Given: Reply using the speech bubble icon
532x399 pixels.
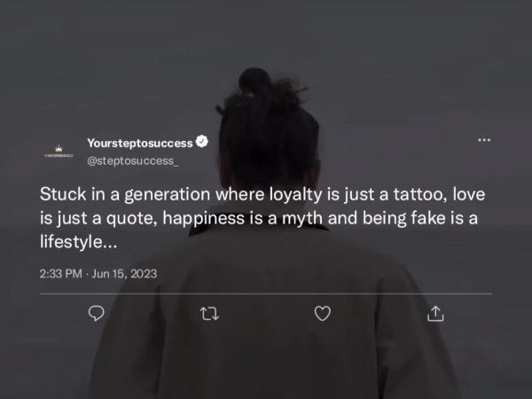Looking at the screenshot, I should (x=97, y=313).
